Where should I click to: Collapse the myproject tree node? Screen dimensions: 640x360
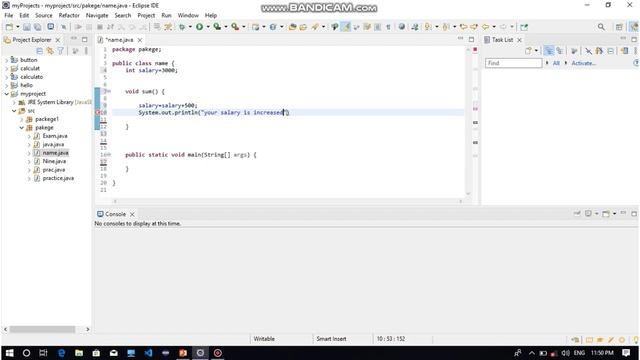tap(6, 94)
